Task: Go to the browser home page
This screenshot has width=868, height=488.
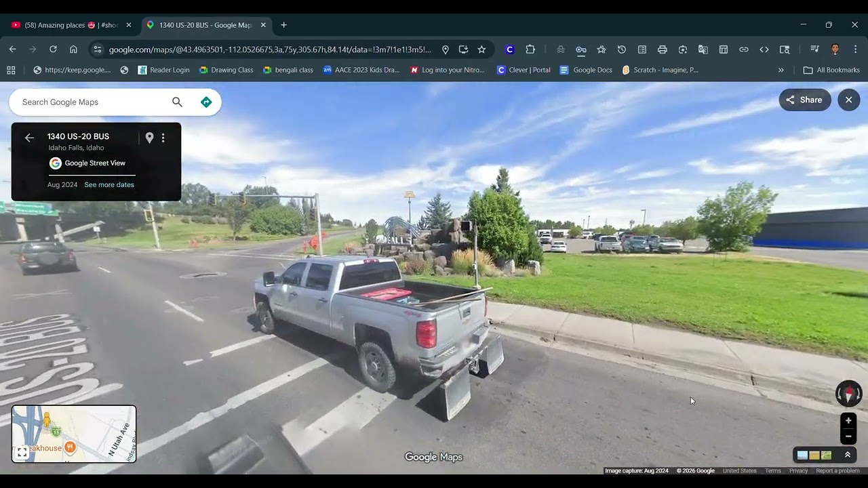Action: (x=73, y=49)
